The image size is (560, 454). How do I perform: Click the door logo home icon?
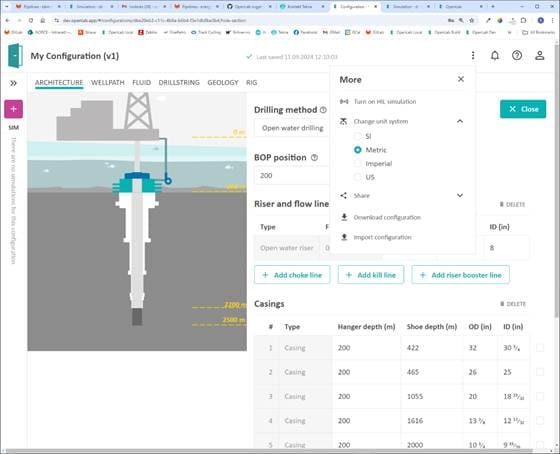click(x=15, y=56)
